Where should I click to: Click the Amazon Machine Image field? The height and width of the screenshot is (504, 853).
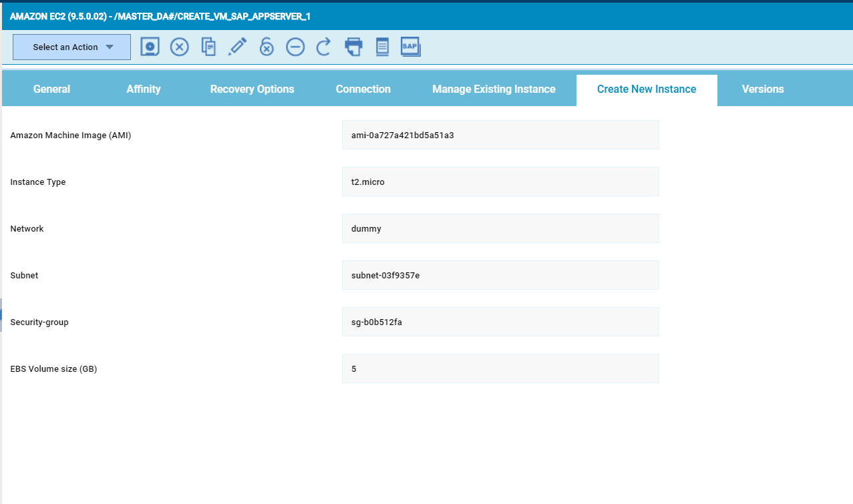coord(500,135)
